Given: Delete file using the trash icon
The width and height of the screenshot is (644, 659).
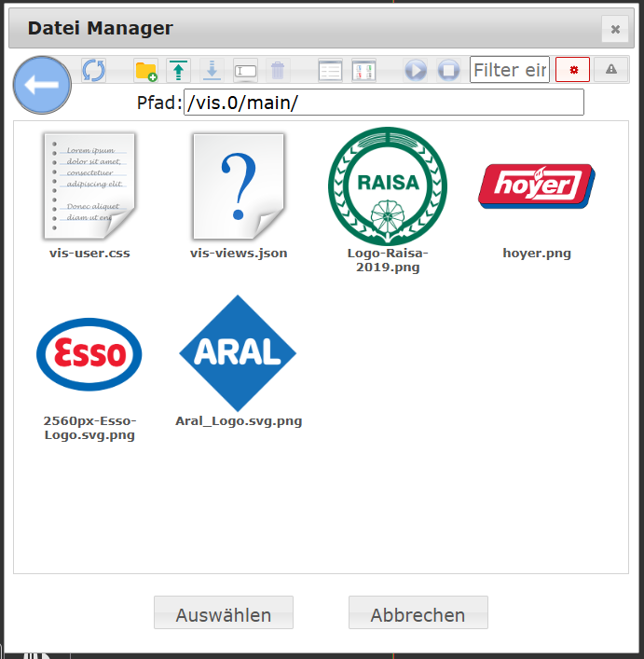Looking at the screenshot, I should pos(278,70).
